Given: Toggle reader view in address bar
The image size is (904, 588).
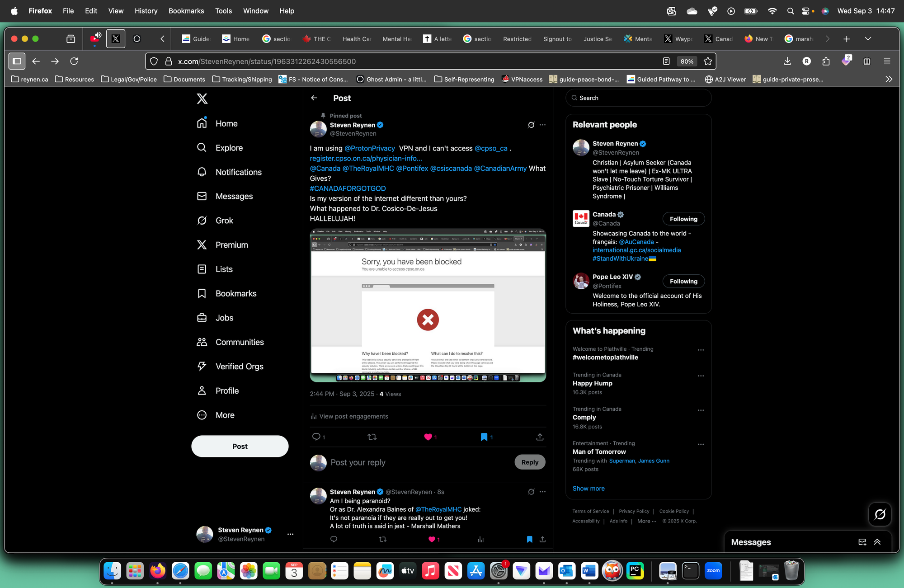Looking at the screenshot, I should click(666, 61).
